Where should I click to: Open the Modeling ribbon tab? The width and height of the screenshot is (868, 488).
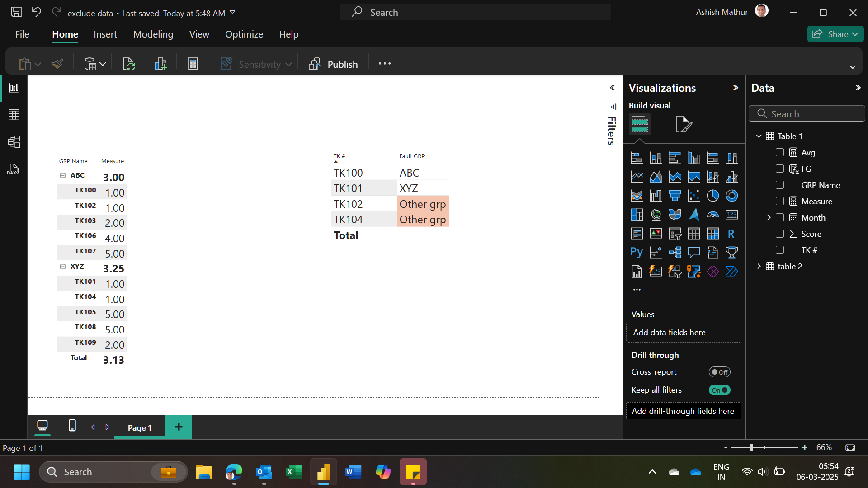pos(153,34)
